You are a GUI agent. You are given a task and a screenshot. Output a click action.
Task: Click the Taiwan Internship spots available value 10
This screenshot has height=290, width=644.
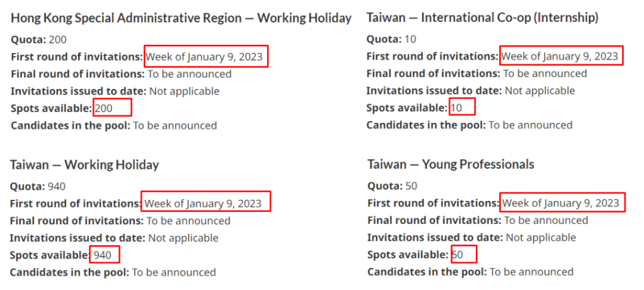coord(457,108)
